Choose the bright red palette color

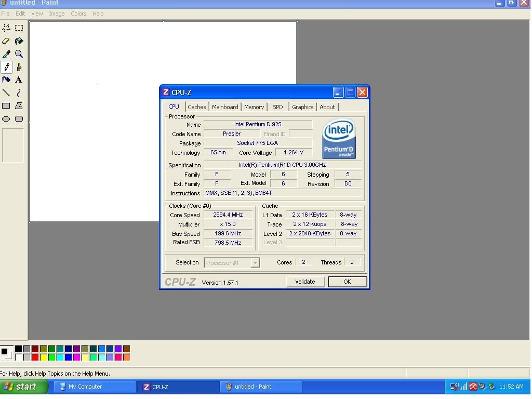click(x=35, y=357)
